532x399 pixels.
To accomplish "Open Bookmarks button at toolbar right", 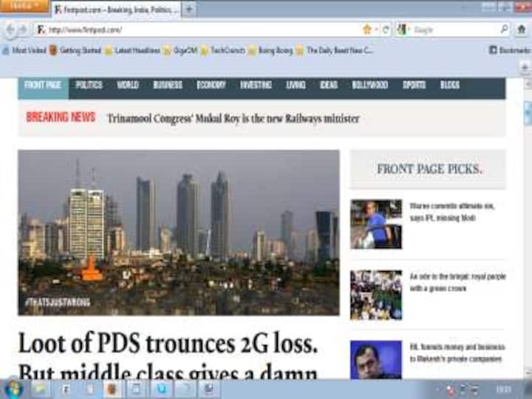I will 510,50.
